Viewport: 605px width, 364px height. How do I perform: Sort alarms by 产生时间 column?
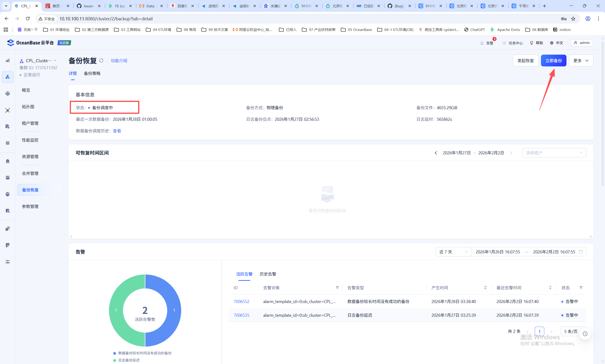pyautogui.click(x=485, y=287)
